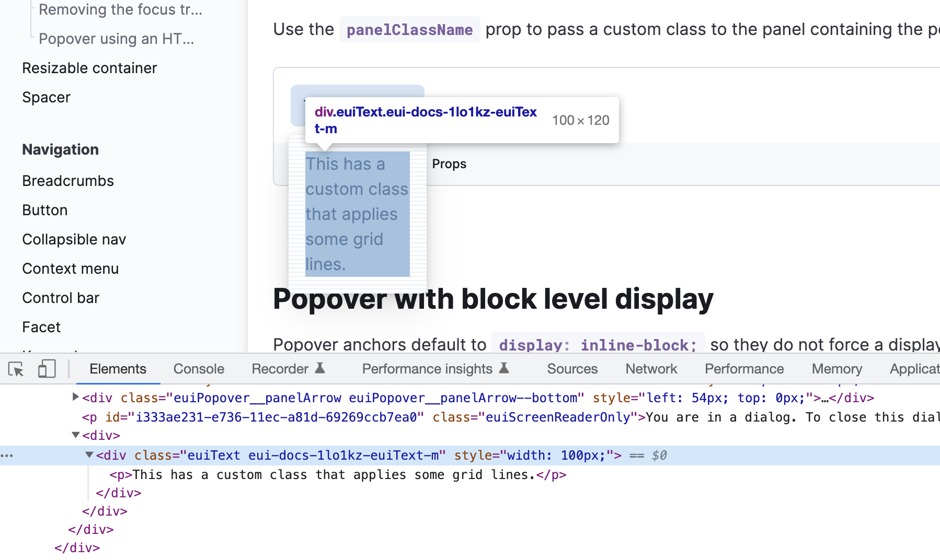Open the Application tab
Viewport: 940px width, 560px height.
[x=915, y=369]
